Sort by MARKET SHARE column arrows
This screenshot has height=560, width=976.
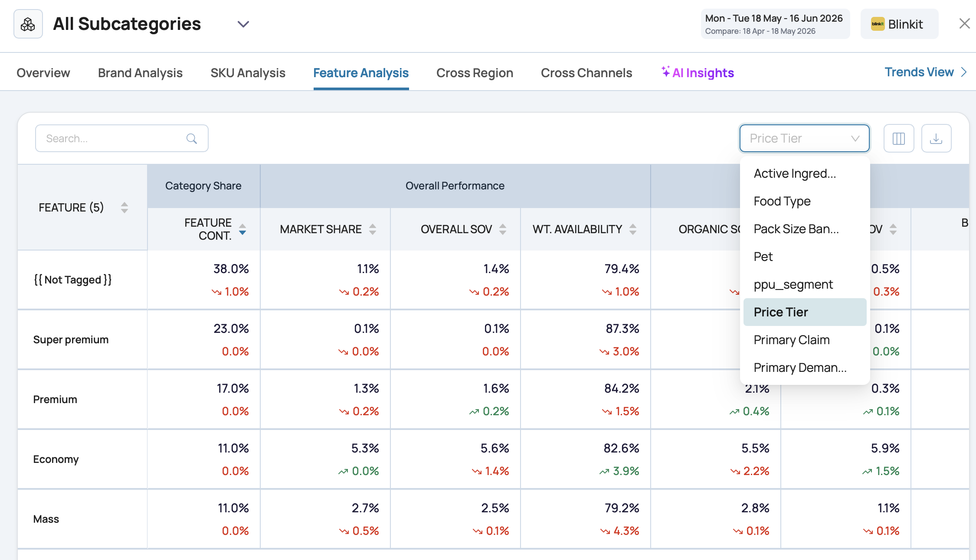373,229
